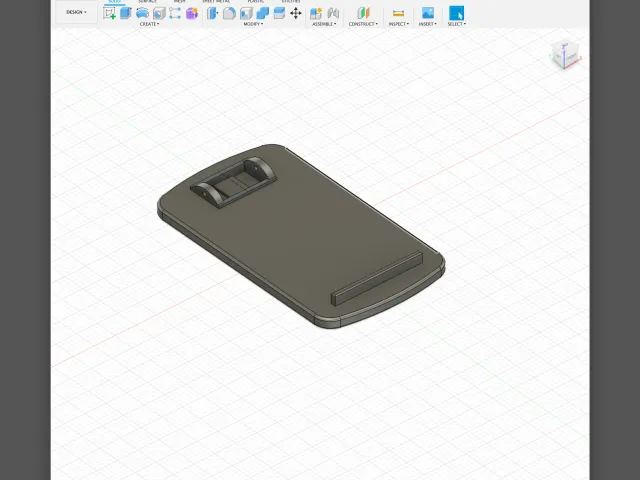
Task: Expand the CONSTRUCT menu dropdown
Action: point(363,24)
